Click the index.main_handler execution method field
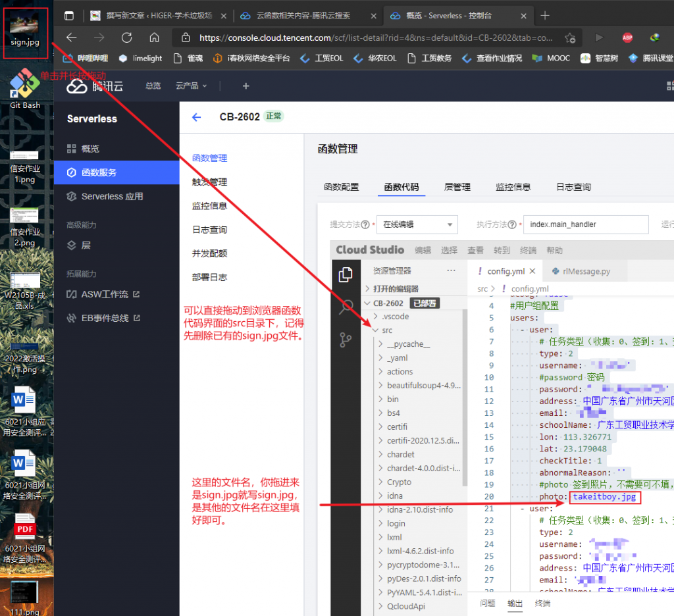Screen dimensions: 674x616 tap(585, 224)
